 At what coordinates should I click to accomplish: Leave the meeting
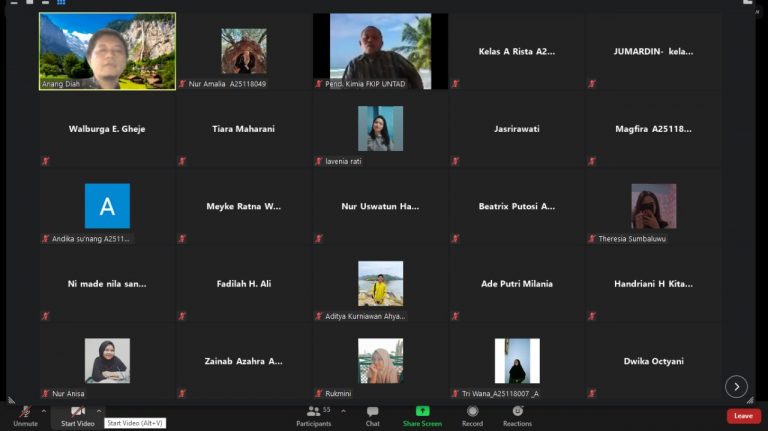pyautogui.click(x=743, y=416)
